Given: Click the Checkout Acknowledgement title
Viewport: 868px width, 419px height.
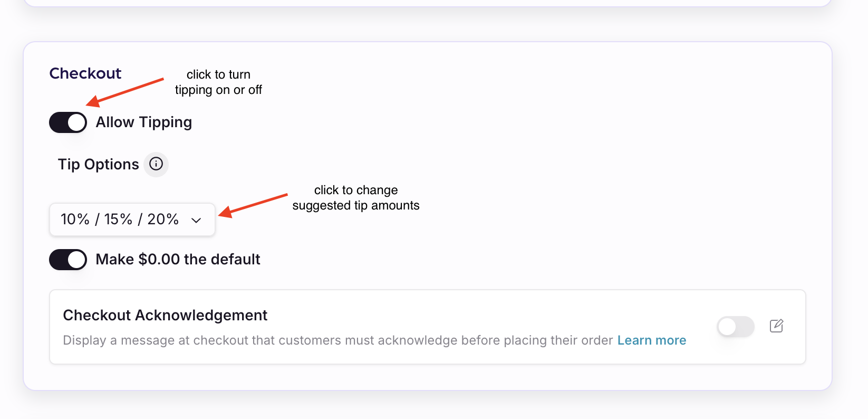Looking at the screenshot, I should (x=165, y=315).
